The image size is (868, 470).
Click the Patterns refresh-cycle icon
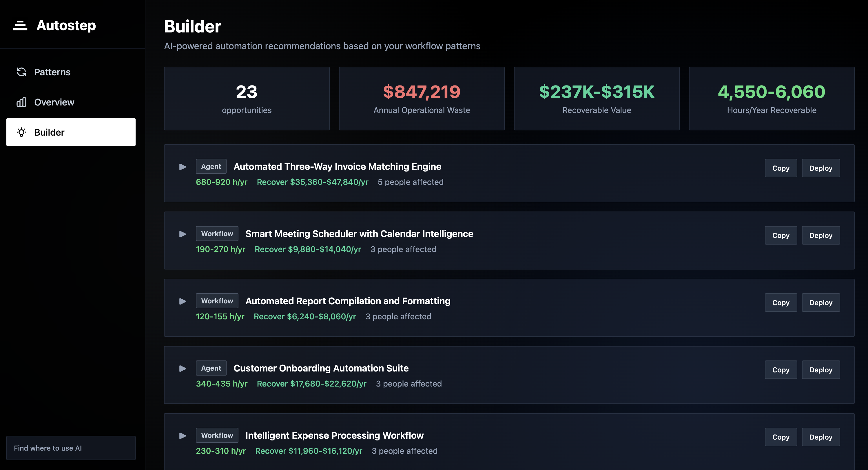pyautogui.click(x=21, y=72)
